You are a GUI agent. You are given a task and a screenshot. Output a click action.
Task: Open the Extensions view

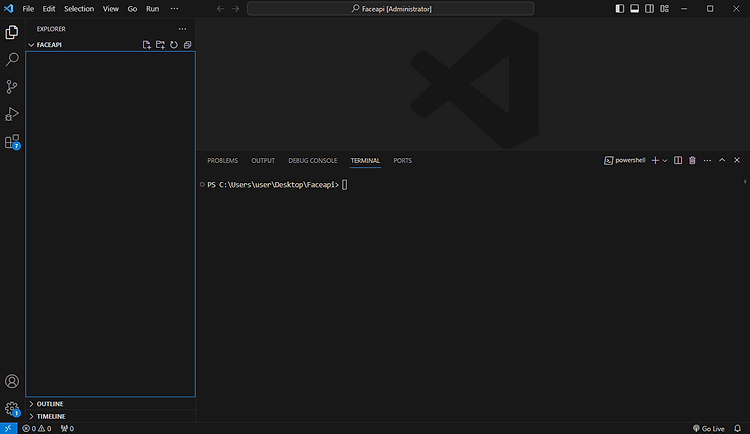coord(11,142)
